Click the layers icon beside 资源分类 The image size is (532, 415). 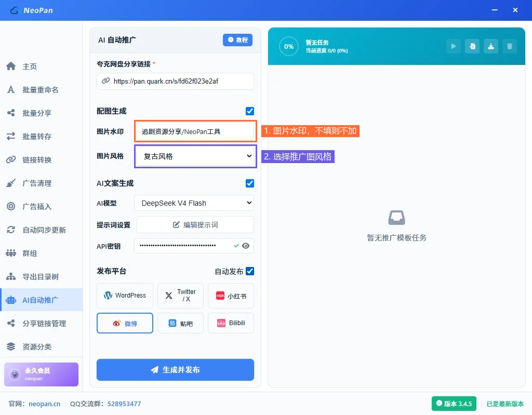click(x=11, y=346)
